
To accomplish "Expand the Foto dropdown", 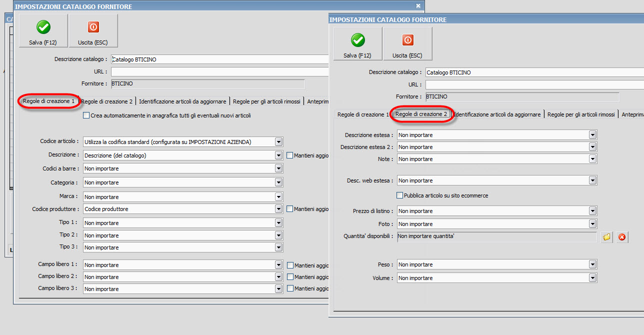I will 592,224.
